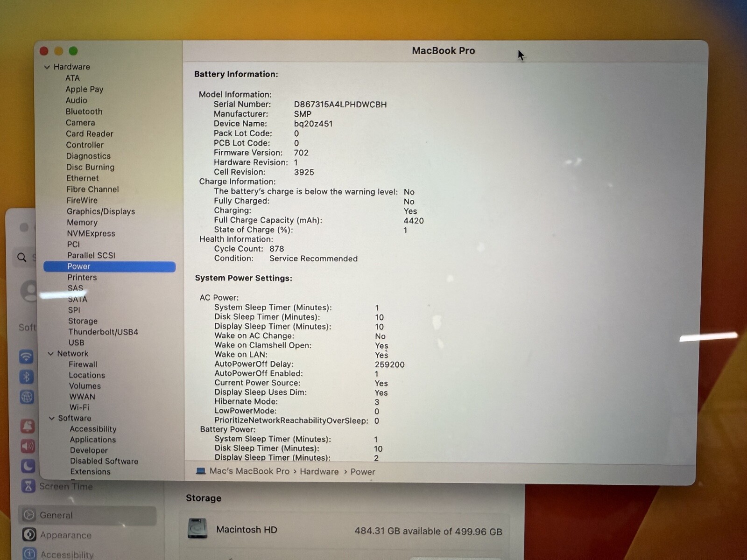Select Accessibility under Software in System Information
The image size is (747, 560).
93,429
